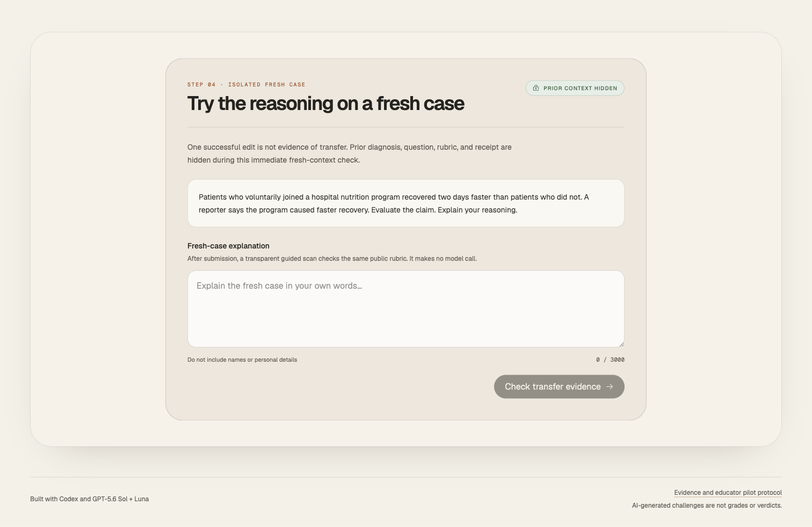Click the reporter claim sentence in case box
The height and width of the screenshot is (527, 812).
pyautogui.click(x=284, y=210)
